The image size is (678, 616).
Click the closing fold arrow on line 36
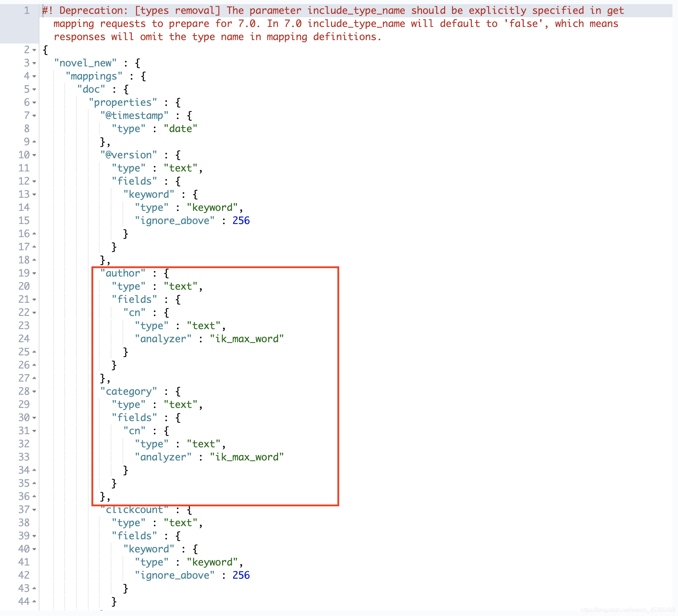click(x=34, y=496)
